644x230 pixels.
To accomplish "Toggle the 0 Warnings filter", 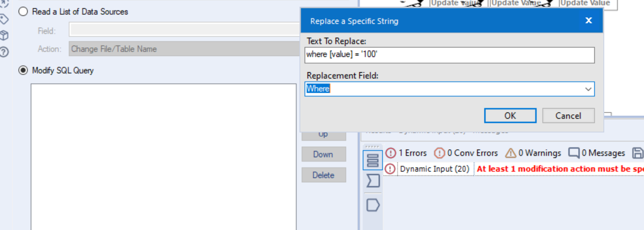I will tap(533, 153).
